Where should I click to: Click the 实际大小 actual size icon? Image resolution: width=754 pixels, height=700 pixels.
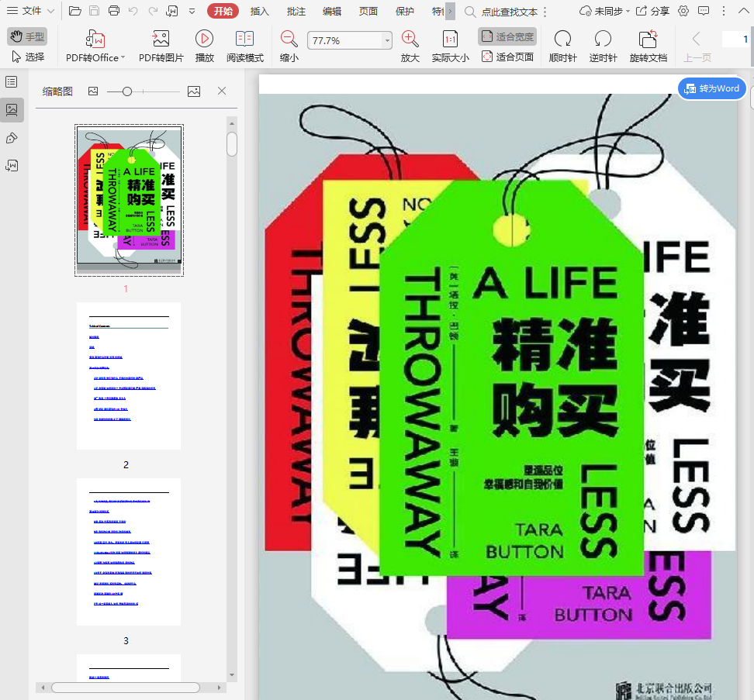pyautogui.click(x=450, y=40)
